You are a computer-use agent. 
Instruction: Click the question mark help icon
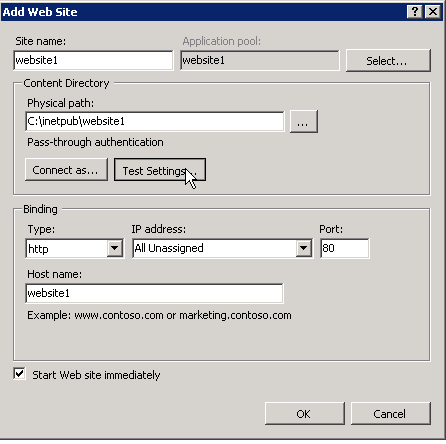point(415,12)
